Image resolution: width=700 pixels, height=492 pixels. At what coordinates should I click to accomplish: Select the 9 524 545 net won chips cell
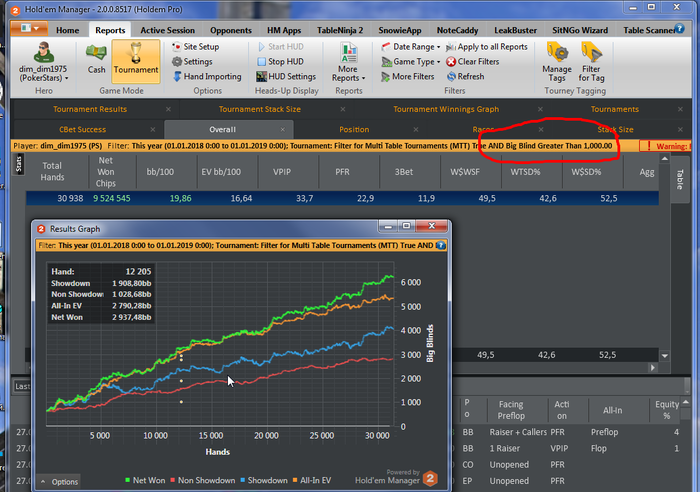point(112,198)
